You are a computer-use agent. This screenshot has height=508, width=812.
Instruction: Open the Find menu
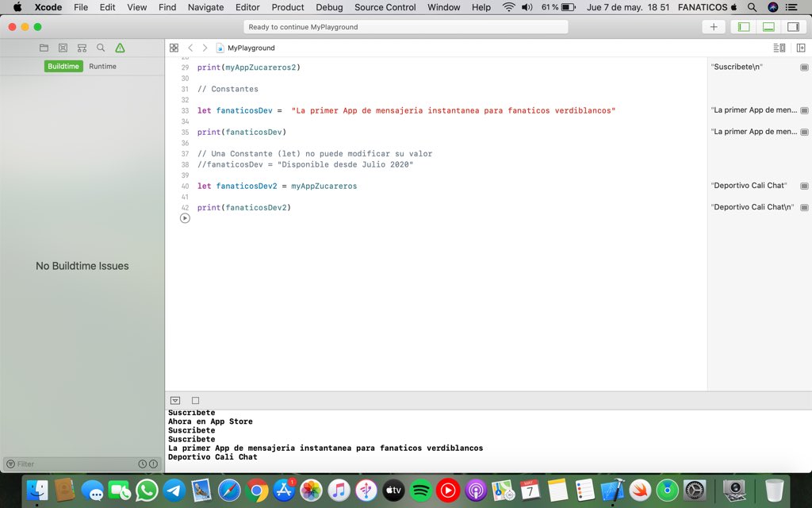click(x=167, y=7)
